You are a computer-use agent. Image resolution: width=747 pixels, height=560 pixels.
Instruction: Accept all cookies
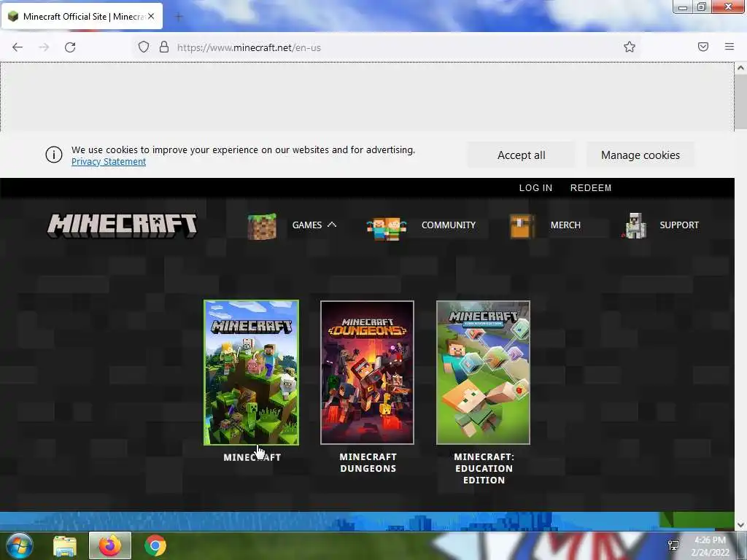tap(521, 155)
